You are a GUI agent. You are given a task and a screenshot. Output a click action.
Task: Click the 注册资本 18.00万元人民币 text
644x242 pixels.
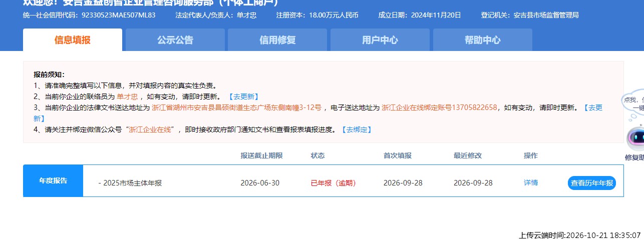point(317,15)
